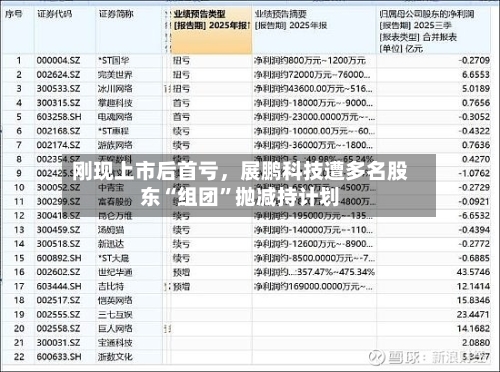Select row number 1
The width and height of the screenshot is (500, 372).
point(19,61)
